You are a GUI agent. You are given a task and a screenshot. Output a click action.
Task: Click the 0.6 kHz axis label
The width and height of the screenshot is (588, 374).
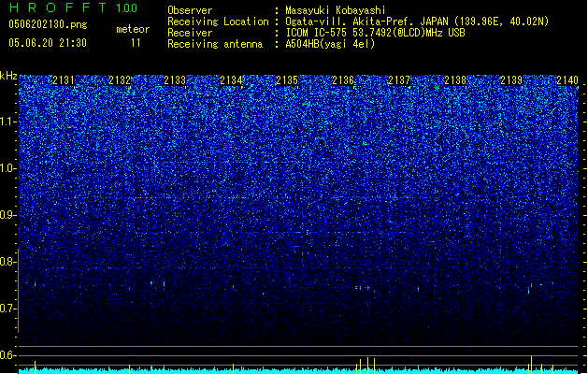[x=8, y=355]
